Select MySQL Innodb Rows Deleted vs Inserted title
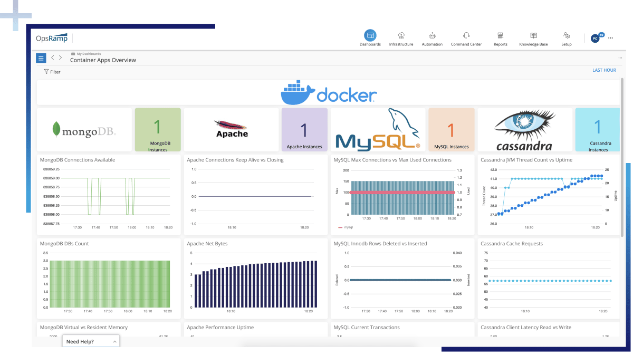Viewport: 633px width, 364px height. (x=380, y=244)
